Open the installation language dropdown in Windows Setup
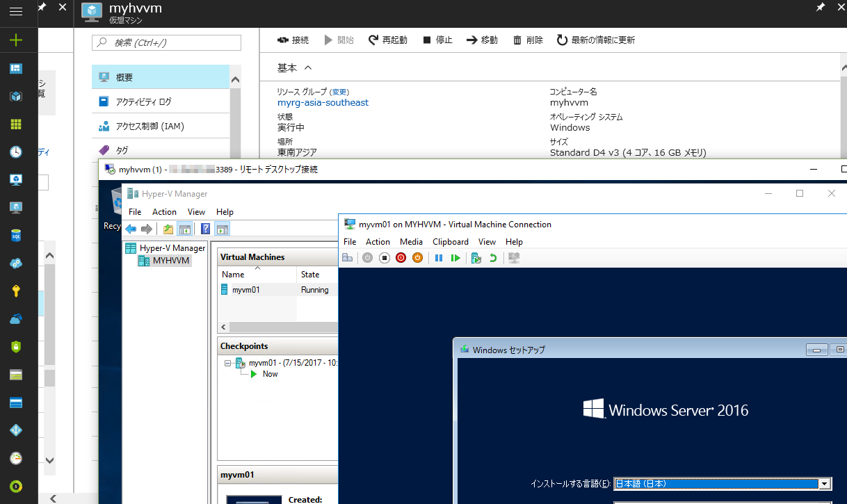 tap(825, 483)
